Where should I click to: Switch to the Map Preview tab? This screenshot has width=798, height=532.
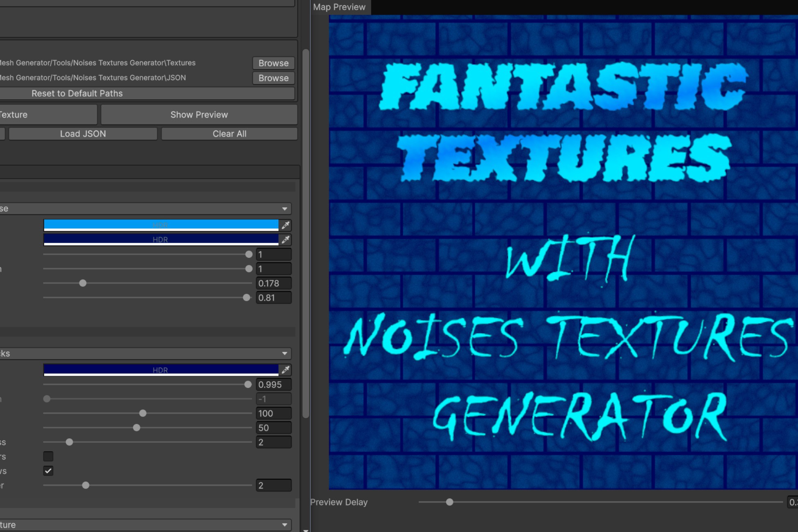click(x=340, y=7)
